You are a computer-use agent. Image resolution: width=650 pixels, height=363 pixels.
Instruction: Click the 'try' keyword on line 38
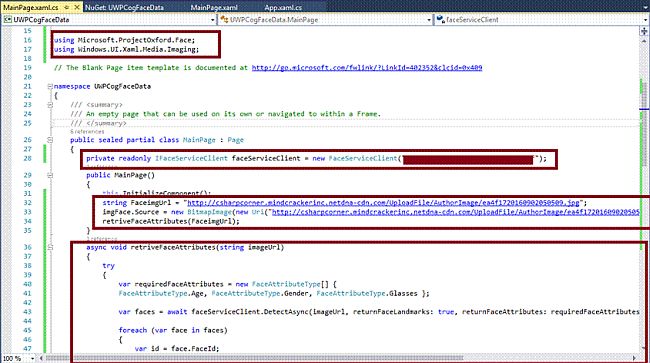click(x=109, y=266)
